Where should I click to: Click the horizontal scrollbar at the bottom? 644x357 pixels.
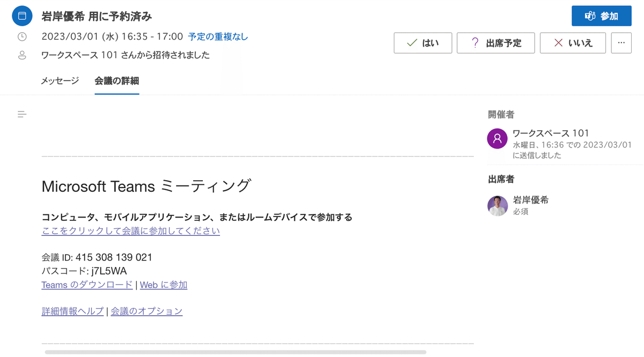[236, 352]
